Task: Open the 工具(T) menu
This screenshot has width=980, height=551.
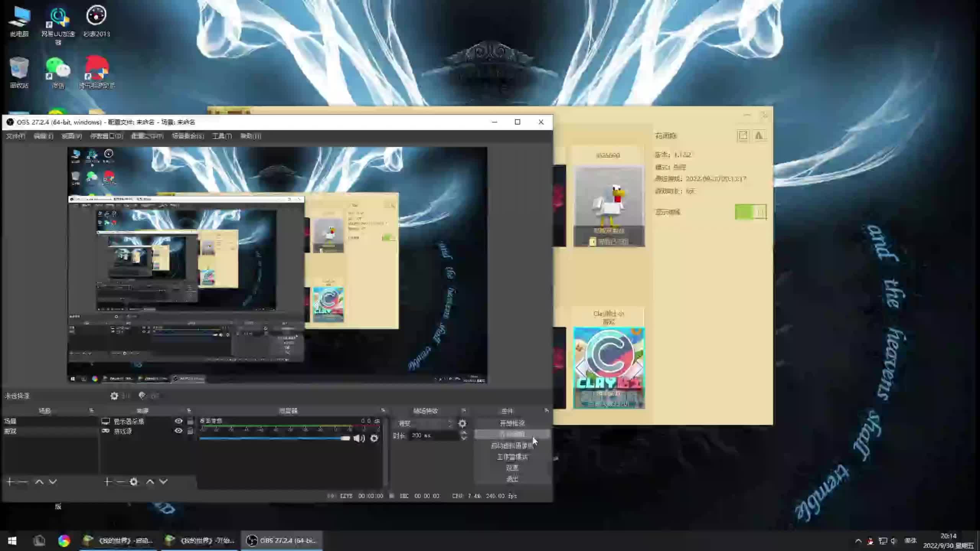Action: 222,136
